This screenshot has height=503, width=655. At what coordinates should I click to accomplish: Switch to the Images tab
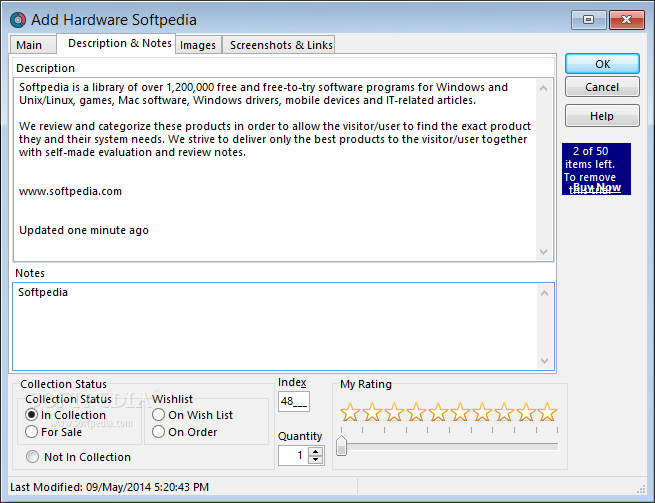(x=198, y=45)
